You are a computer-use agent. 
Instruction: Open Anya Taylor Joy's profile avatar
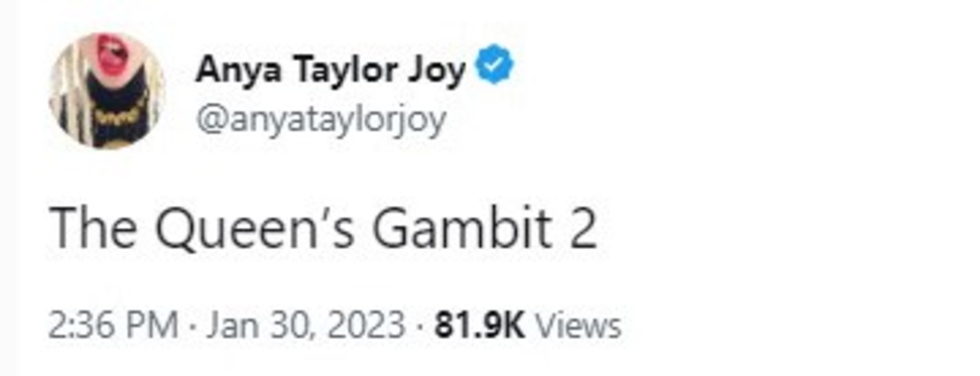coord(107,92)
